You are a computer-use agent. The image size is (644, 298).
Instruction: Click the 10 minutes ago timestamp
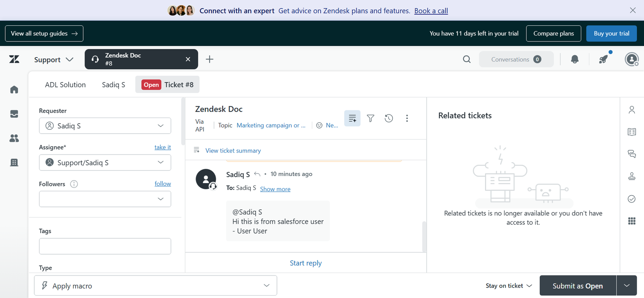coord(291,174)
